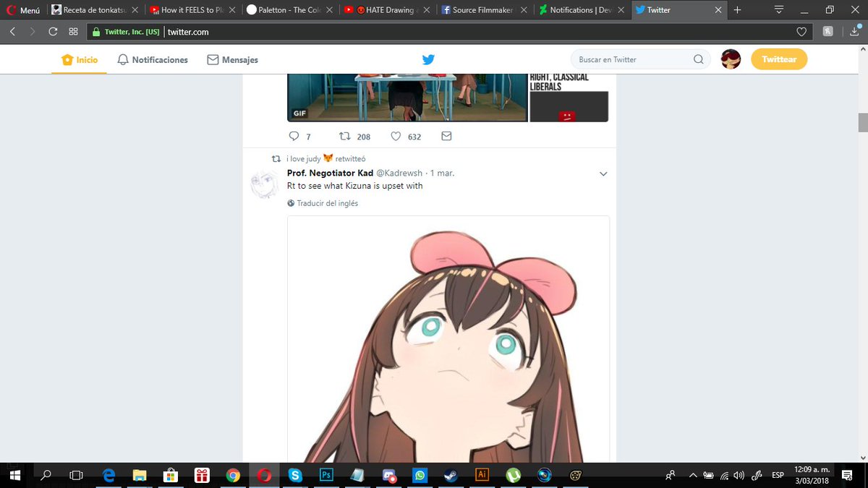
Task: Launch Microsoft Edge from taskbar
Action: pyautogui.click(x=109, y=475)
